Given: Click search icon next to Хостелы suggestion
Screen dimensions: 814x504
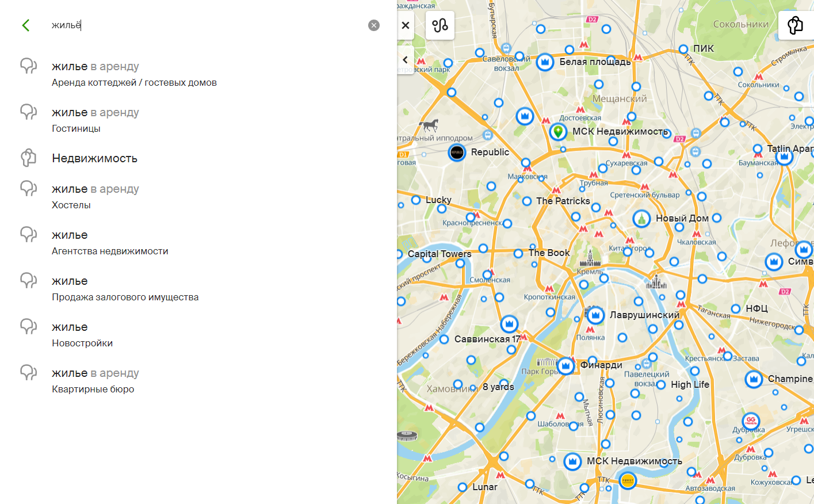Looking at the screenshot, I should 28,188.
